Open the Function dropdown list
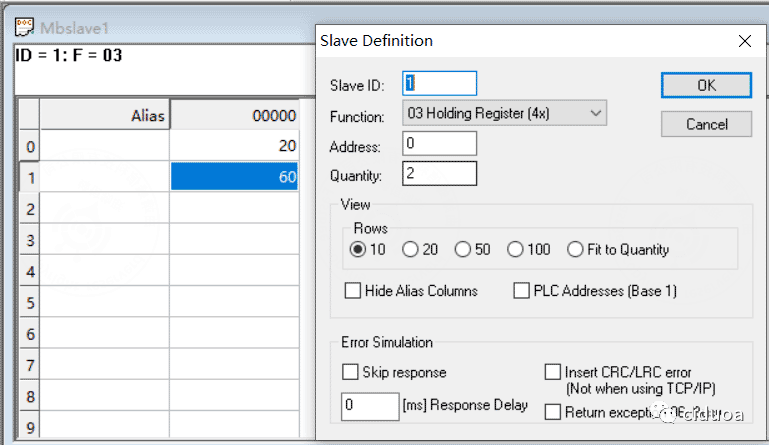769x445 pixels. coord(504,113)
